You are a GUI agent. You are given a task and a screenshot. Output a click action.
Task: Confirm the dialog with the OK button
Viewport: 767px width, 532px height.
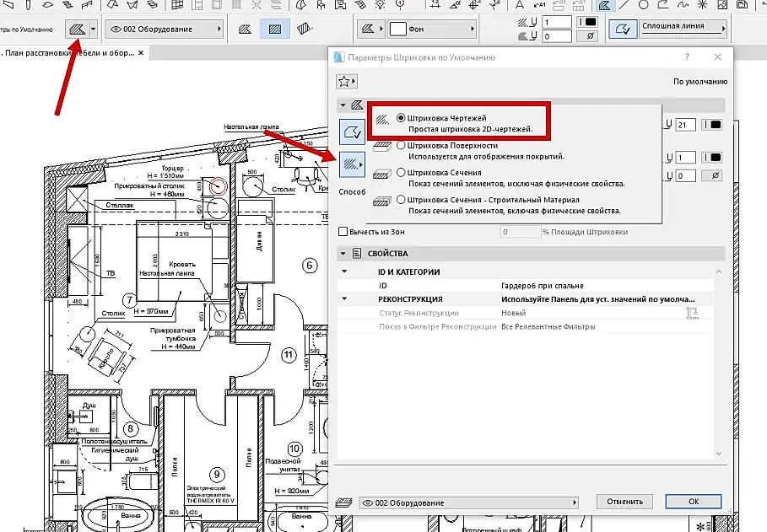693,502
